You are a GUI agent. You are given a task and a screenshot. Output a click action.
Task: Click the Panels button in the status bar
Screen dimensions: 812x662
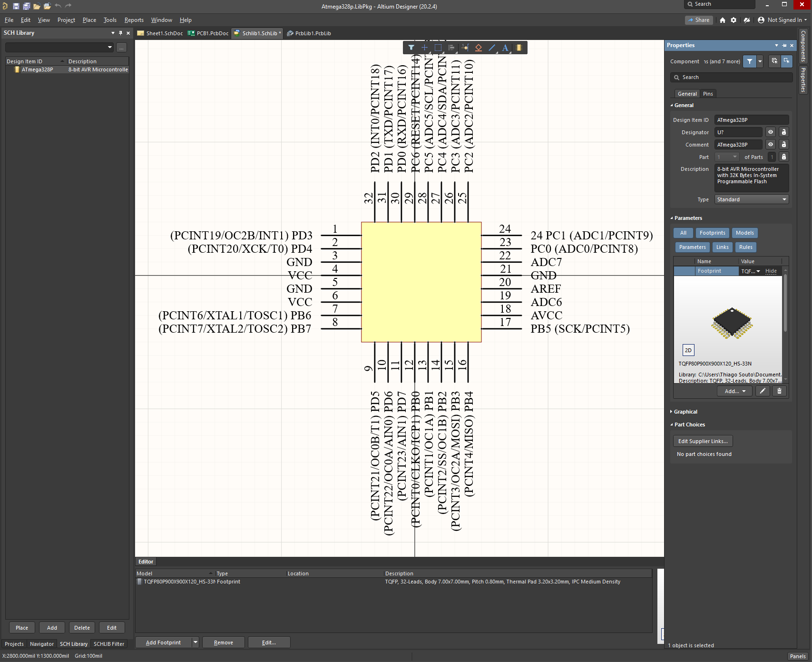pos(798,656)
